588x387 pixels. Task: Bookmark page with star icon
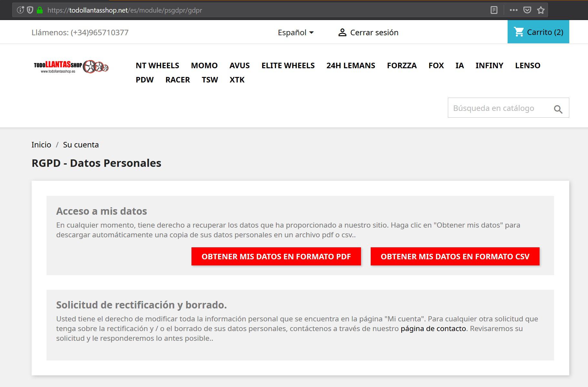(541, 10)
